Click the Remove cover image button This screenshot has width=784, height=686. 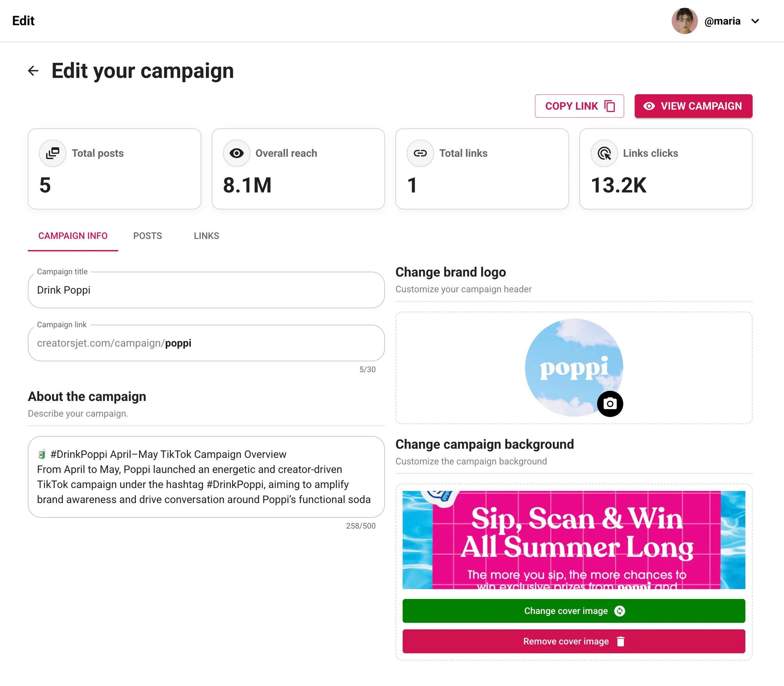click(x=573, y=641)
